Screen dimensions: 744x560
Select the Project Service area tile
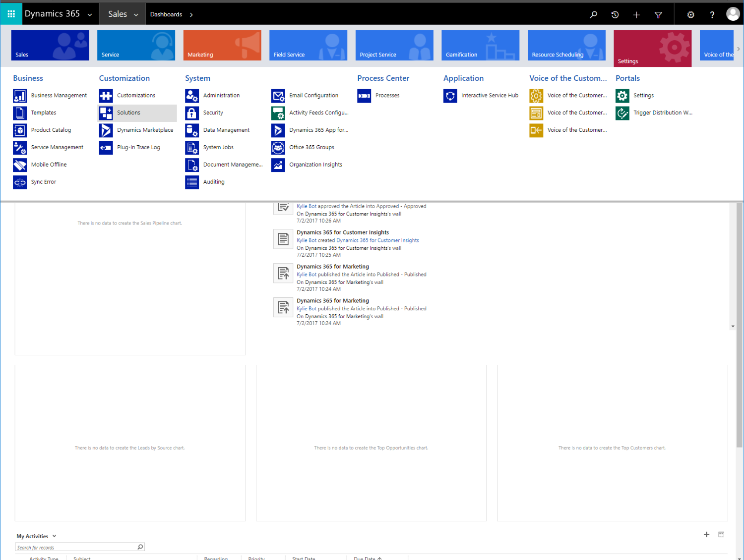pyautogui.click(x=394, y=45)
